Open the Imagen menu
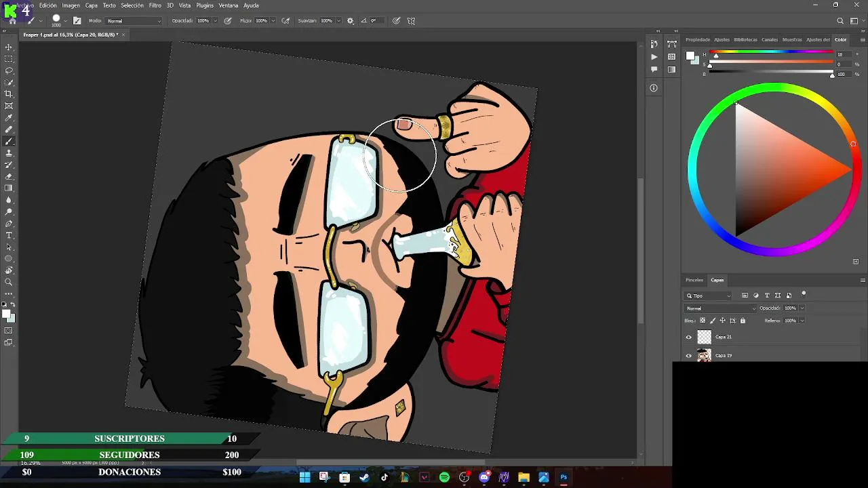Screen dimensions: 868x488 point(71,5)
